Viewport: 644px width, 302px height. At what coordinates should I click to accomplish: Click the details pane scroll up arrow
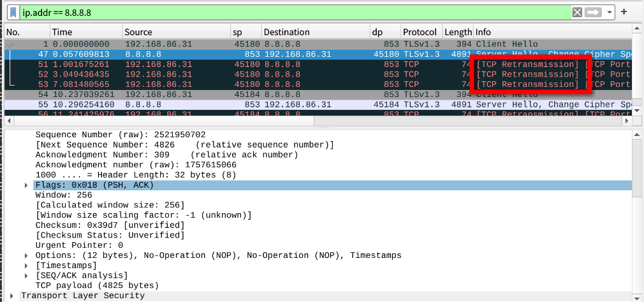[637, 135]
